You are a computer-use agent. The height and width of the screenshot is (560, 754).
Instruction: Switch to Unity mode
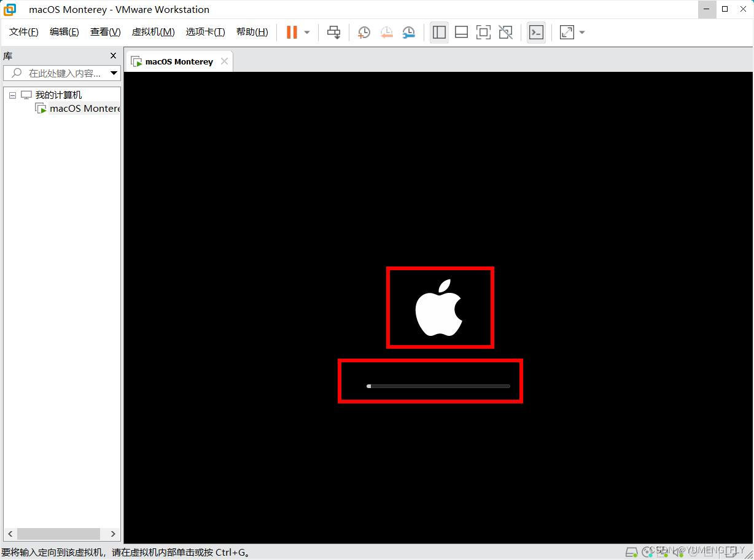(x=505, y=32)
